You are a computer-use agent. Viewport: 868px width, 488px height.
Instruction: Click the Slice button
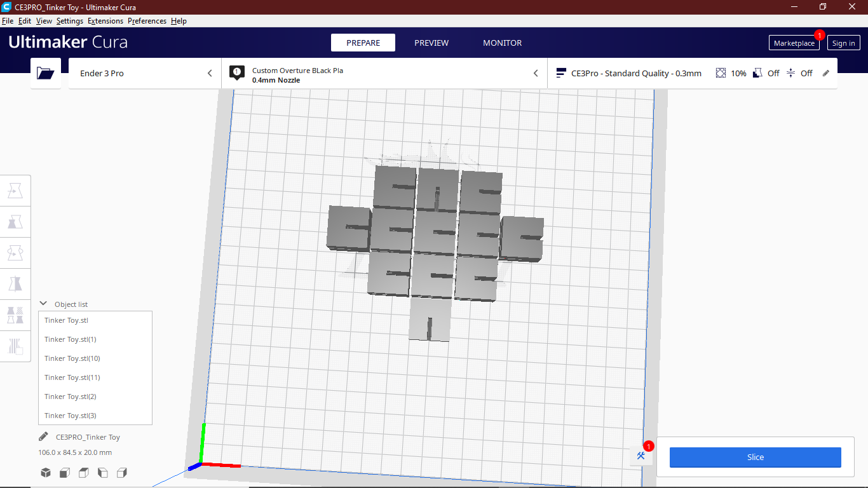pyautogui.click(x=756, y=457)
